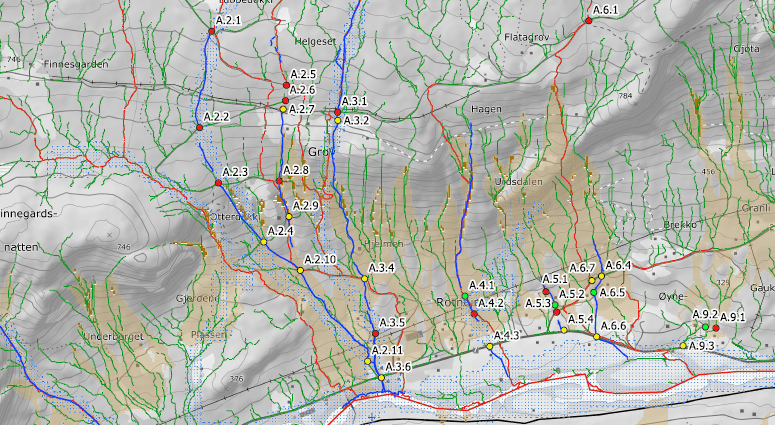Click the yellow marker labeled A.2.10
This screenshot has height=425, width=775.
click(300, 271)
